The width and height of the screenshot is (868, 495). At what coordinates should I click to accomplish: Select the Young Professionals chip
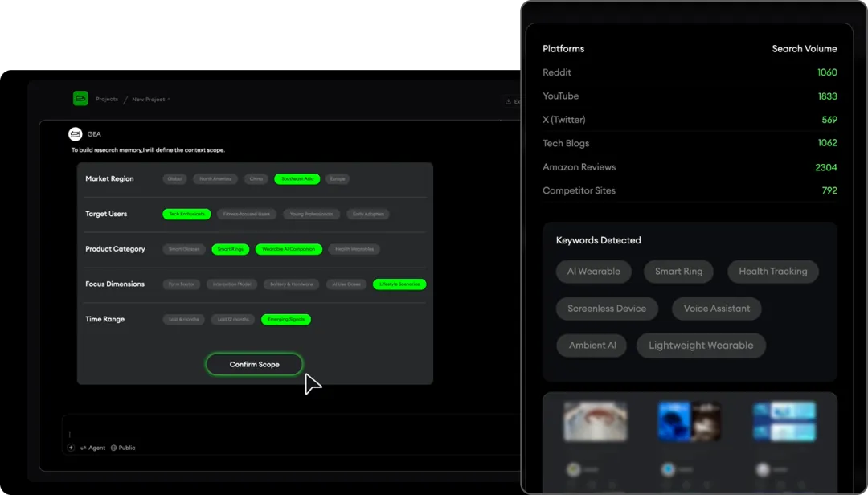[311, 214]
